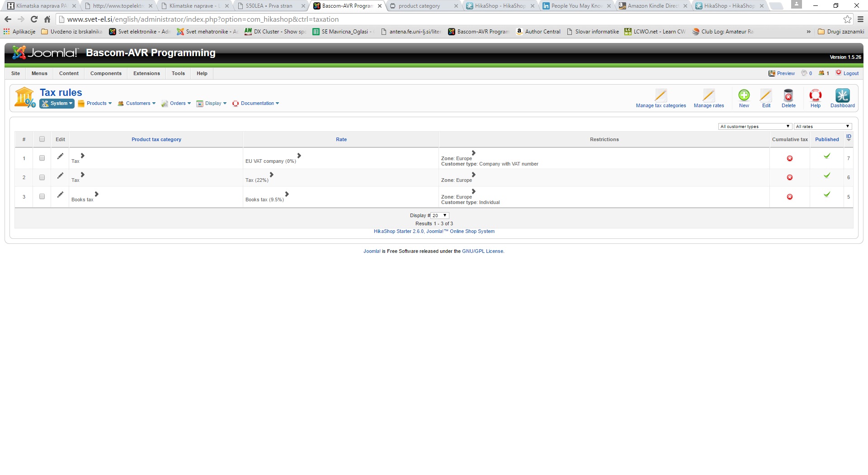Click the Logout link
868x475 pixels.
point(847,73)
